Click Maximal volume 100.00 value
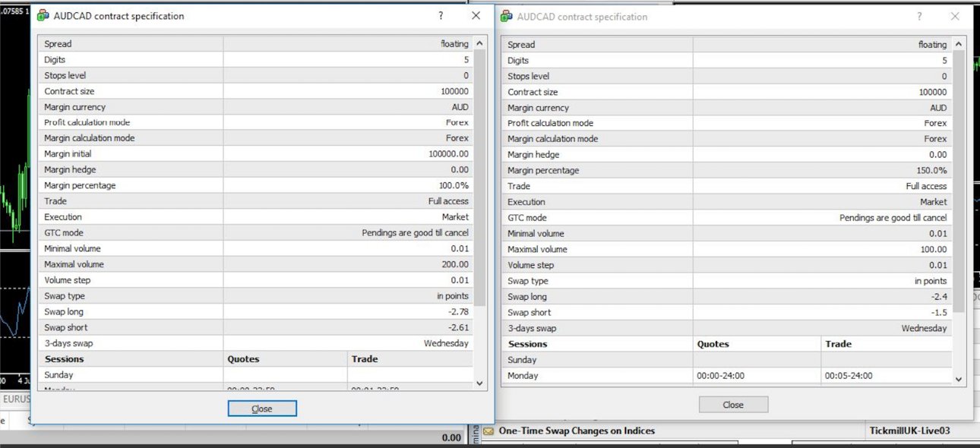Viewport: 980px width, 448px height. 934,250
